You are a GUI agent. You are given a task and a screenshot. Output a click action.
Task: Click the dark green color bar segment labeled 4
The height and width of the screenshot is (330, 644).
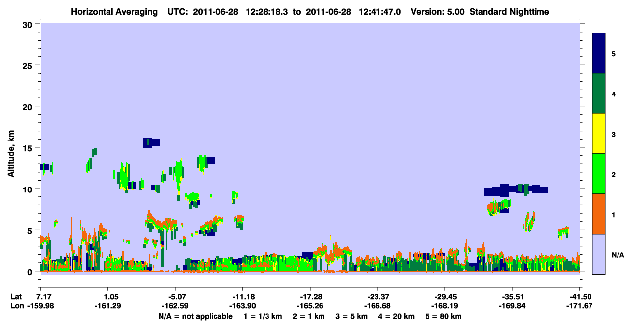pos(599,94)
